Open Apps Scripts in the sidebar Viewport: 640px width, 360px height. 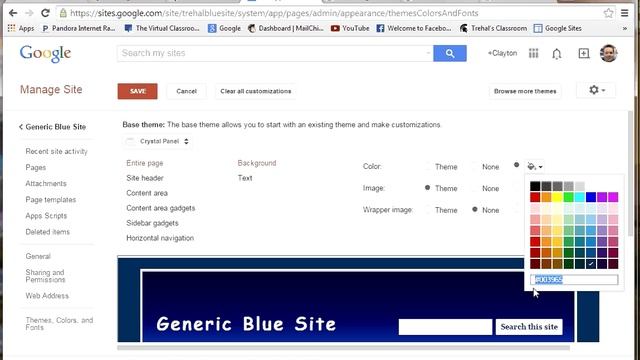coord(46,216)
